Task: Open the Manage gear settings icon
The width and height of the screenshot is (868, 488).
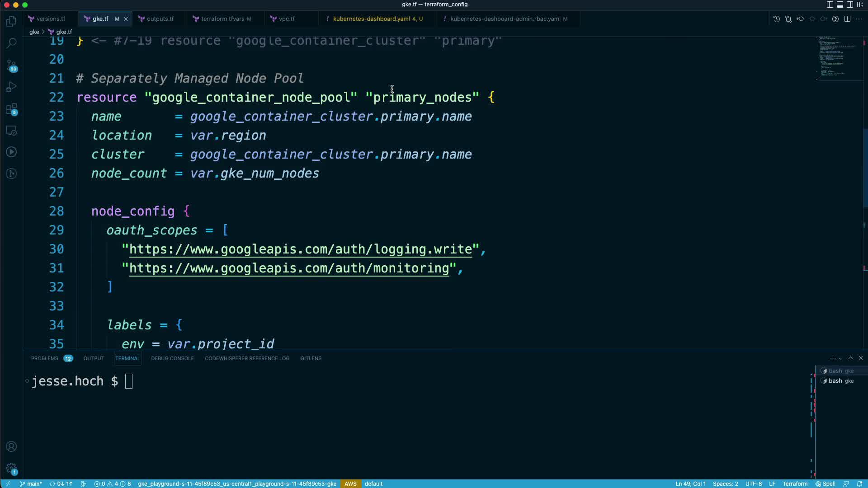Action: coord(11,468)
